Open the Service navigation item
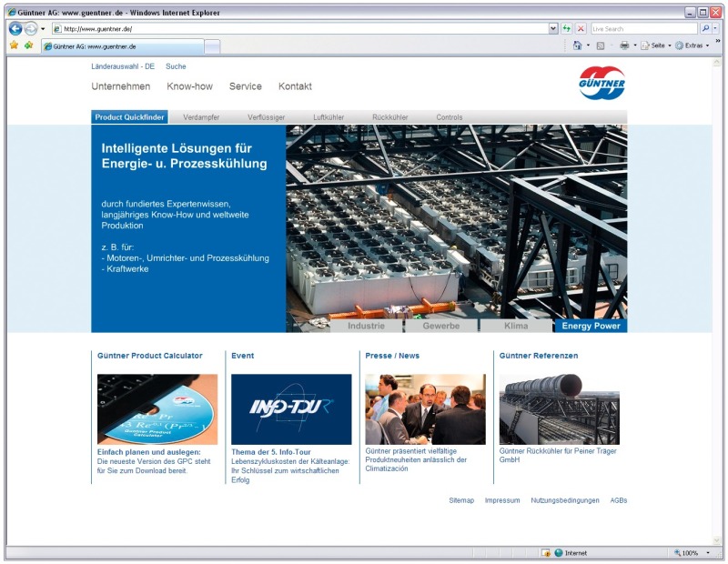 (246, 86)
